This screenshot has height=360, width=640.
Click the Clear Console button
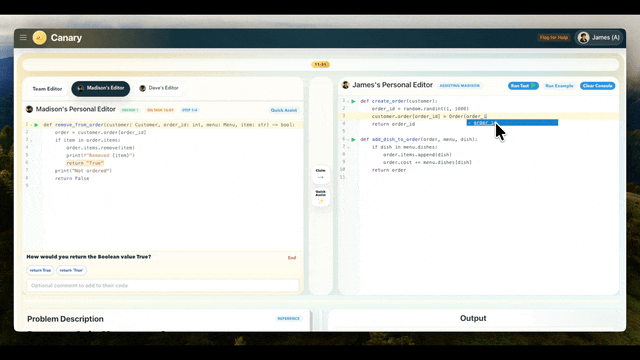tap(598, 86)
